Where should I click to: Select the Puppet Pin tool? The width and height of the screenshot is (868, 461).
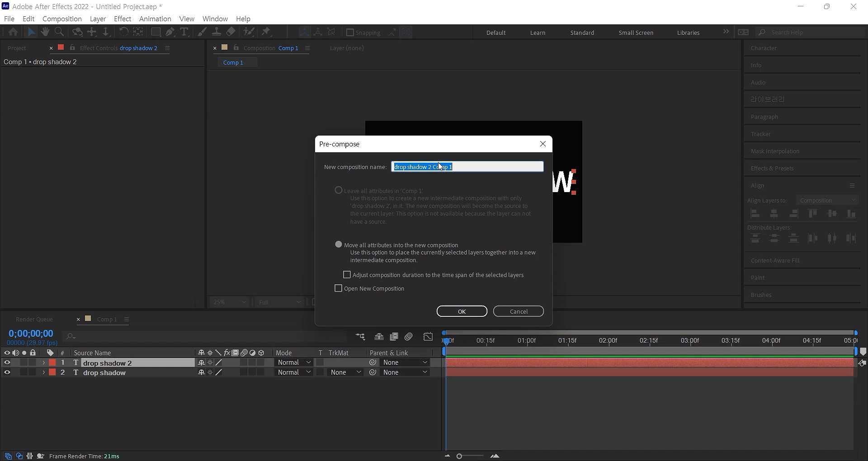(x=266, y=32)
